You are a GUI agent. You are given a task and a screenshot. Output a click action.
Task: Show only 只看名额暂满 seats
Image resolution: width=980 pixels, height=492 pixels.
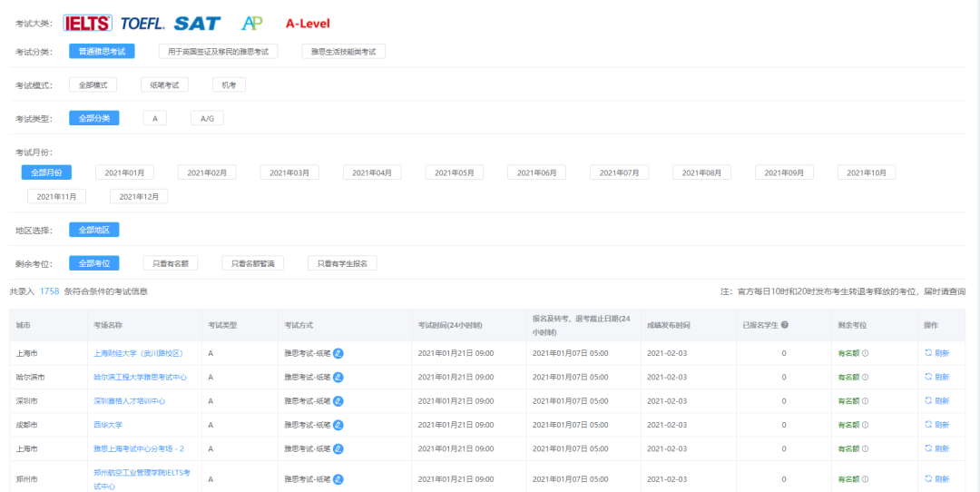click(252, 263)
